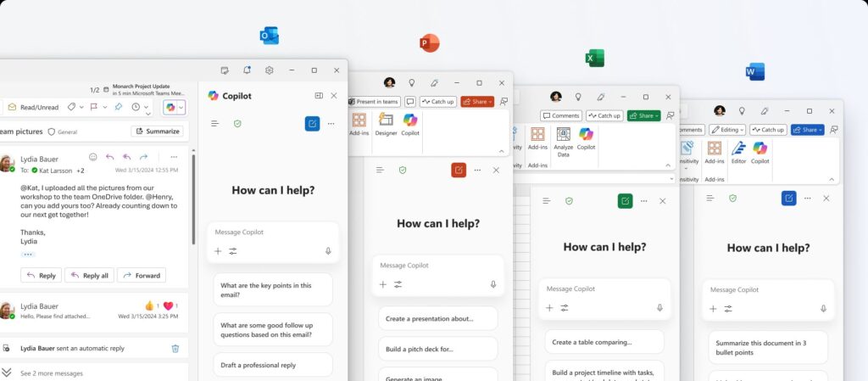The image size is (868, 381).
Task: Close the Outlook Copilot pane
Action: 334,96
